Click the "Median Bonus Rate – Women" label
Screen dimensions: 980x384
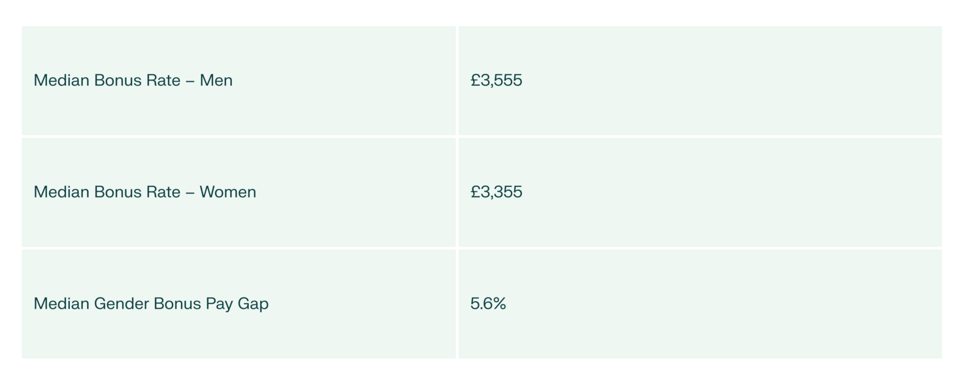[x=144, y=192]
